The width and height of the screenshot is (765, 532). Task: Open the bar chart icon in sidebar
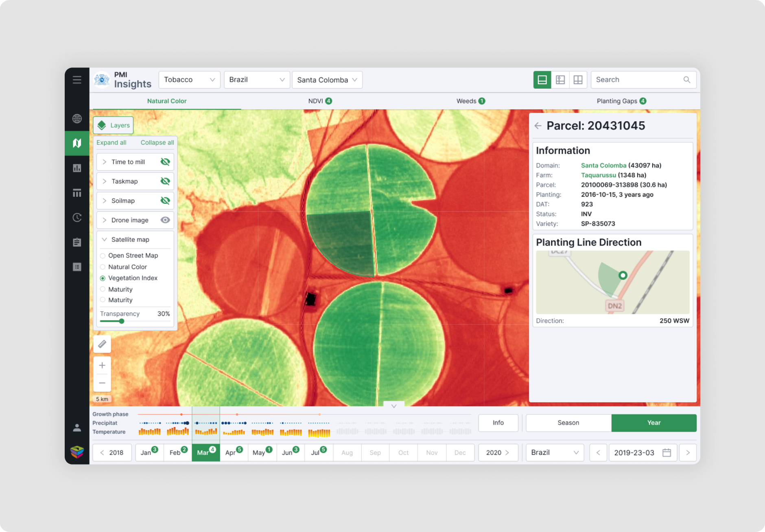click(x=77, y=168)
